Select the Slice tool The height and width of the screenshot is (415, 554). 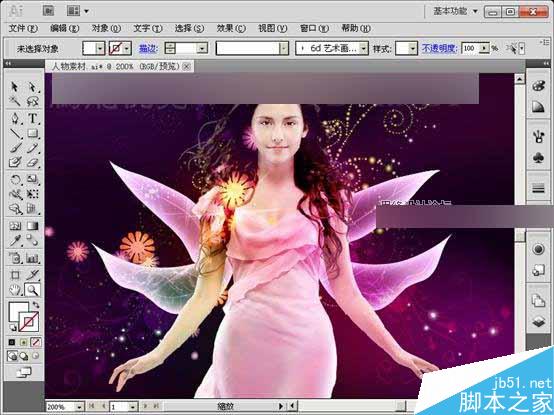(33, 275)
